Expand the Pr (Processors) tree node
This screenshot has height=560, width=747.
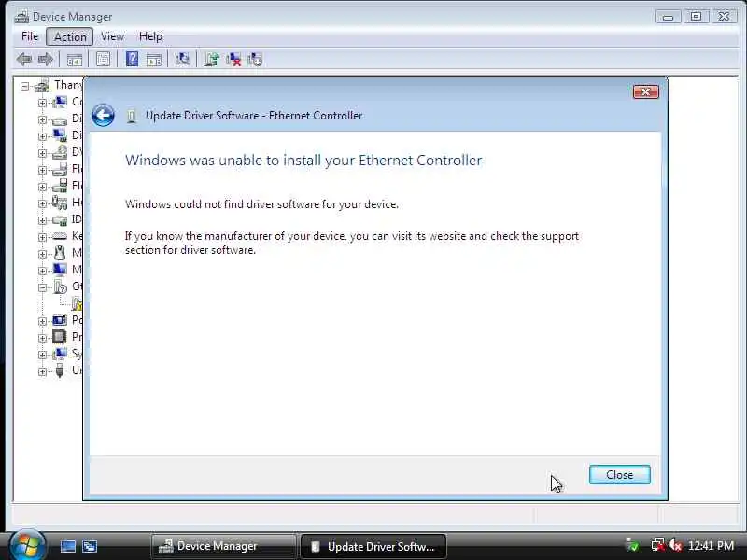[x=42, y=338]
